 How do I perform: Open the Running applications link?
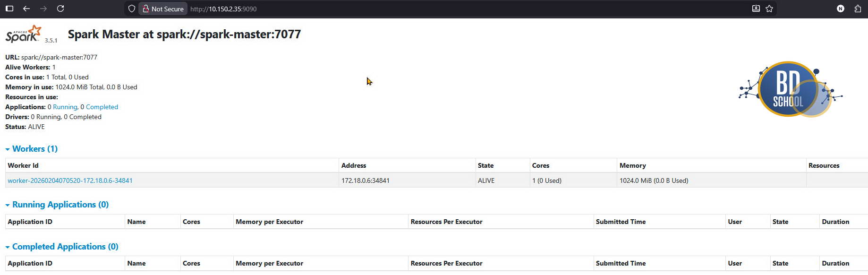tap(65, 107)
